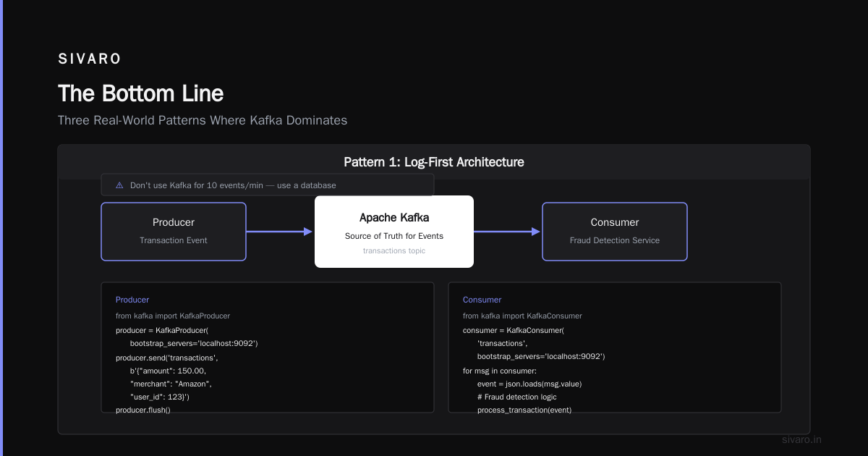
Task: Click the KafkaProducer import line
Action: (x=173, y=316)
